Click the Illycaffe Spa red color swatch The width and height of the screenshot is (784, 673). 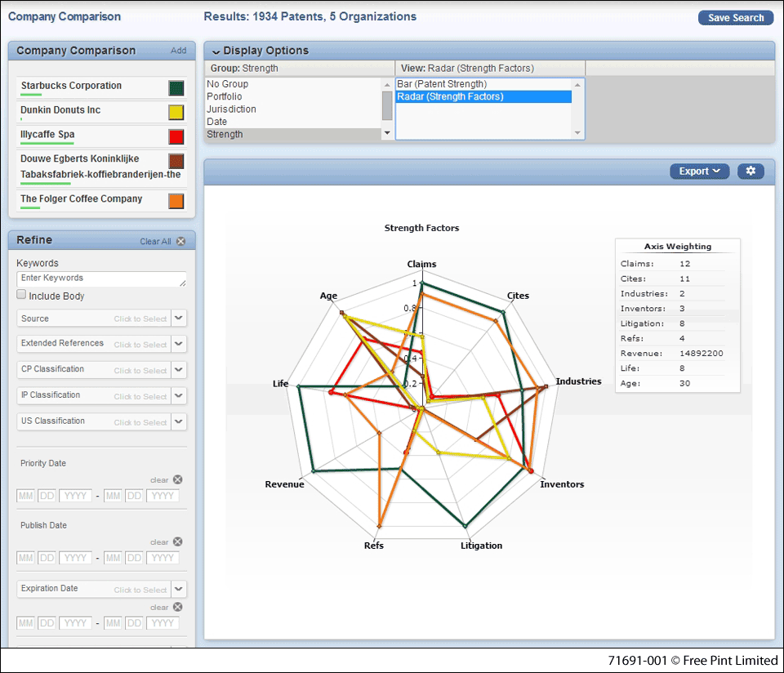click(176, 136)
